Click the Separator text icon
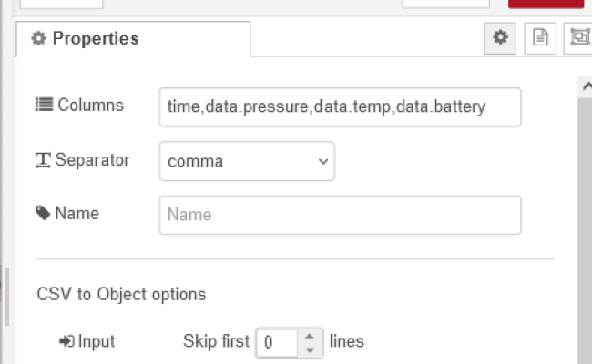This screenshot has height=364, width=592. (44, 160)
